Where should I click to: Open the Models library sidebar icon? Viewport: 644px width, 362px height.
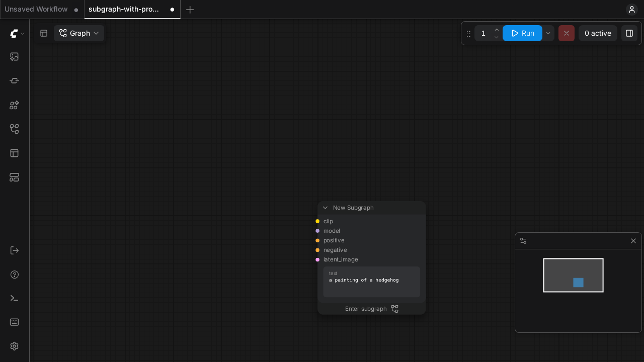tap(15, 105)
